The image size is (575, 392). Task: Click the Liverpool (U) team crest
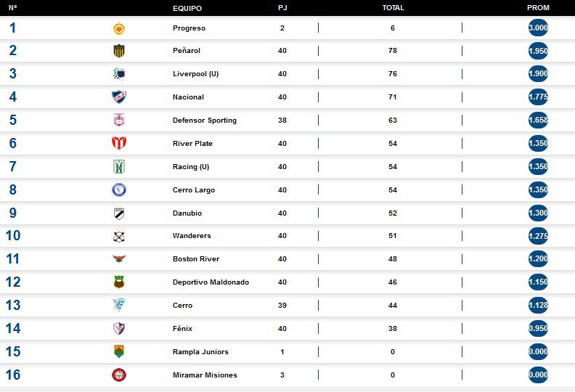pos(119,74)
